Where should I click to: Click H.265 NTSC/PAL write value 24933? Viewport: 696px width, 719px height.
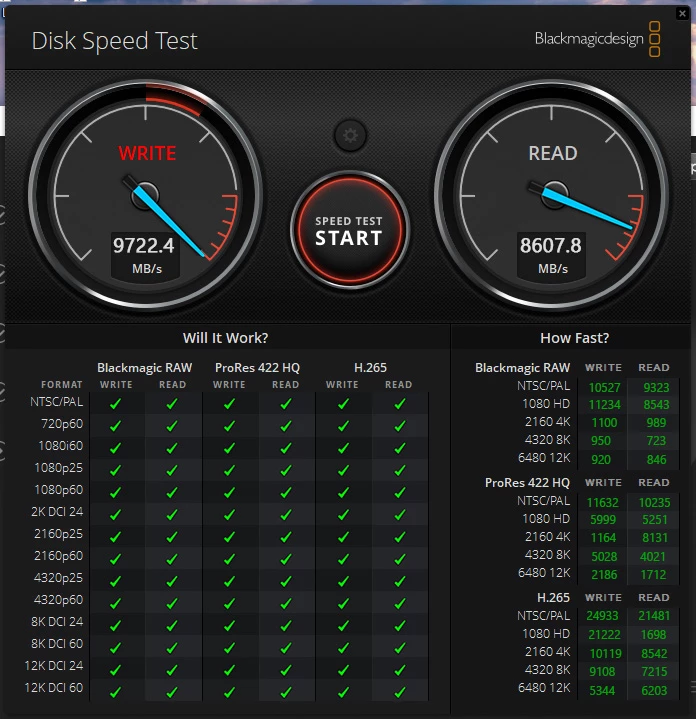602,616
